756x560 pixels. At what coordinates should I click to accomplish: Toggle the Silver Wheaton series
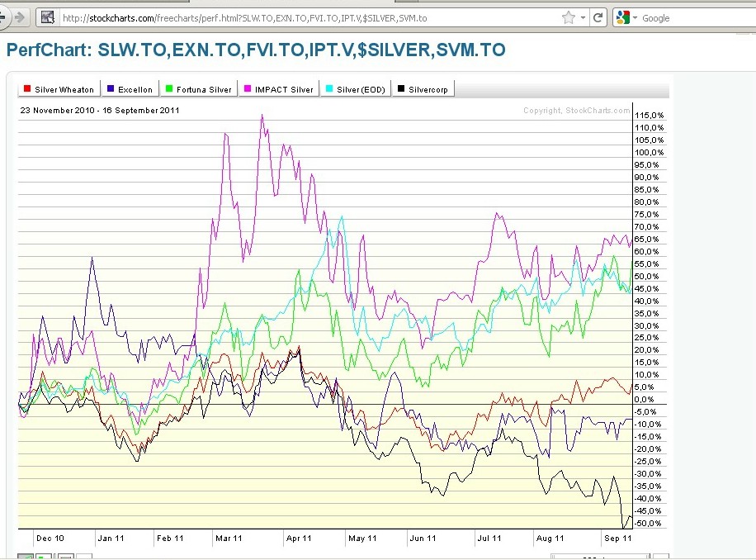(58, 89)
